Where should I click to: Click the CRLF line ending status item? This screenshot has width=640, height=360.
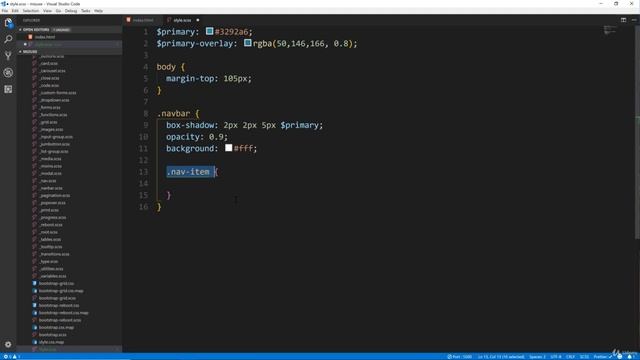(x=570, y=357)
